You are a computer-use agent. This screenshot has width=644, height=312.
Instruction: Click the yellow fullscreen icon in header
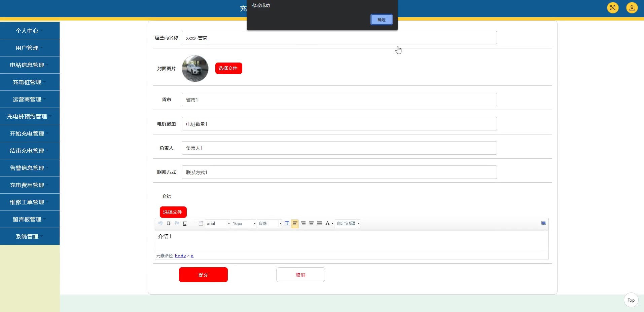[x=613, y=8]
